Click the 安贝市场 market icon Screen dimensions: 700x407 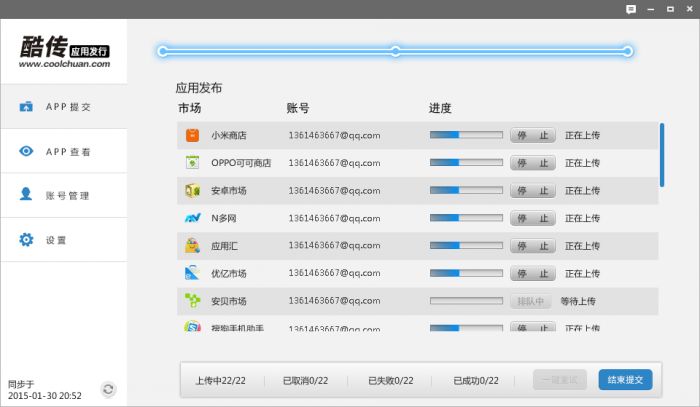coord(192,300)
